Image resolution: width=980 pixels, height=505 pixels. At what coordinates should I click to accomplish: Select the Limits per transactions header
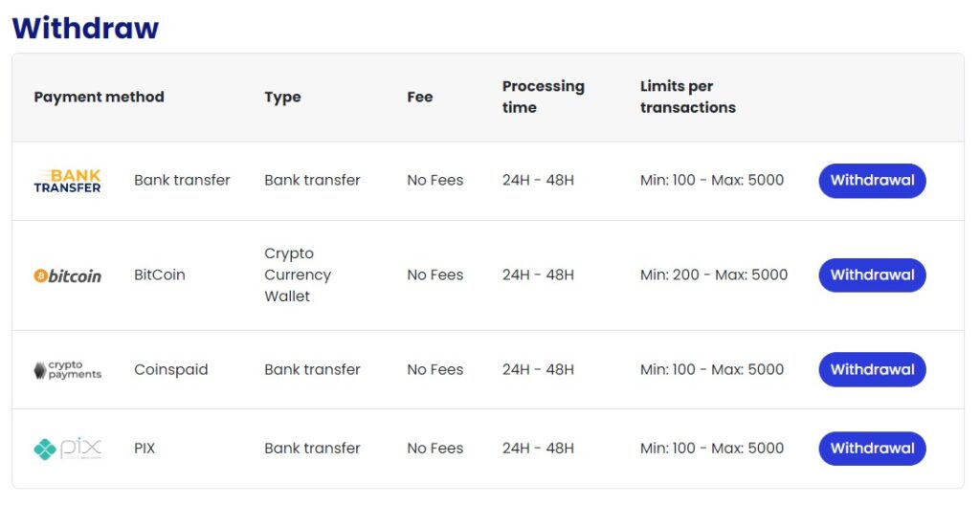click(x=687, y=97)
